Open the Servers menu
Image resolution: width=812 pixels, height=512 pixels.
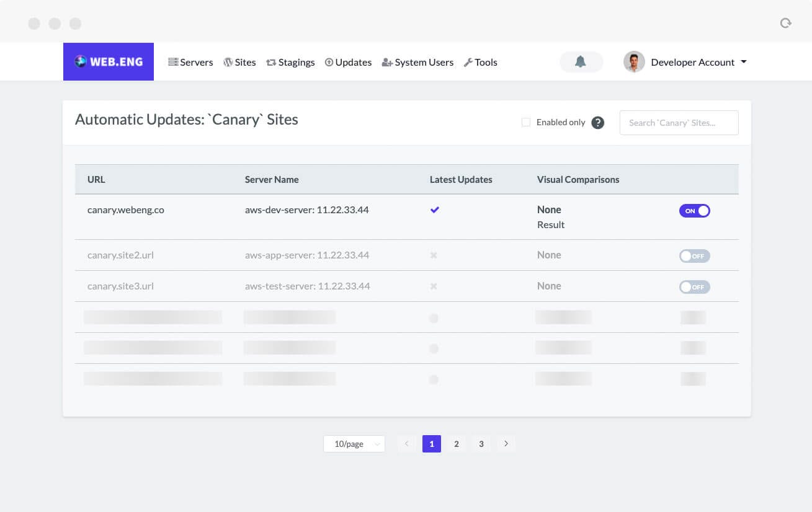190,62
